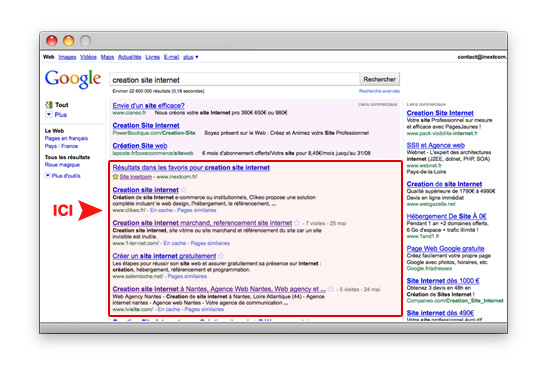
Task: Open right-side Creation Site Internet PagesJaunes ad
Action: click(x=440, y=113)
